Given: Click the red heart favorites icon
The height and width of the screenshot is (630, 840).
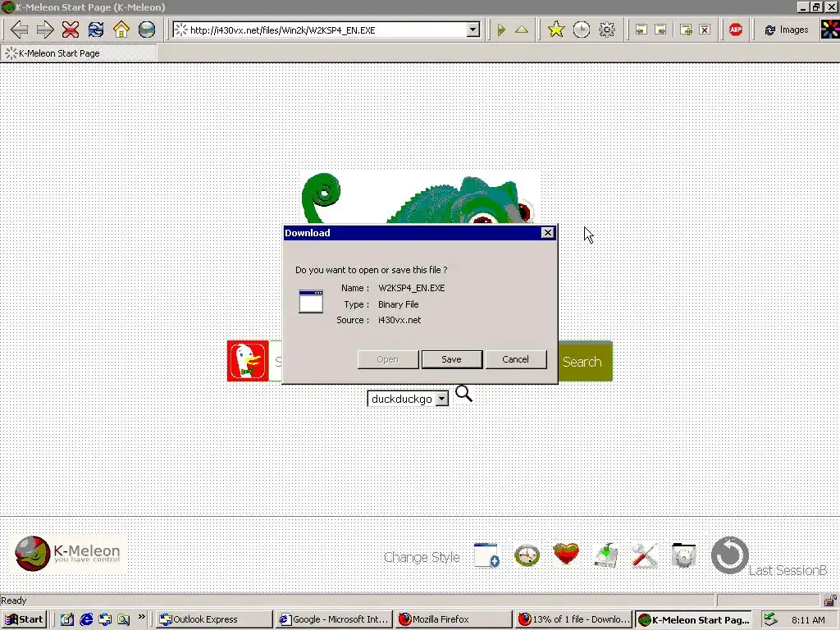Looking at the screenshot, I should [566, 555].
